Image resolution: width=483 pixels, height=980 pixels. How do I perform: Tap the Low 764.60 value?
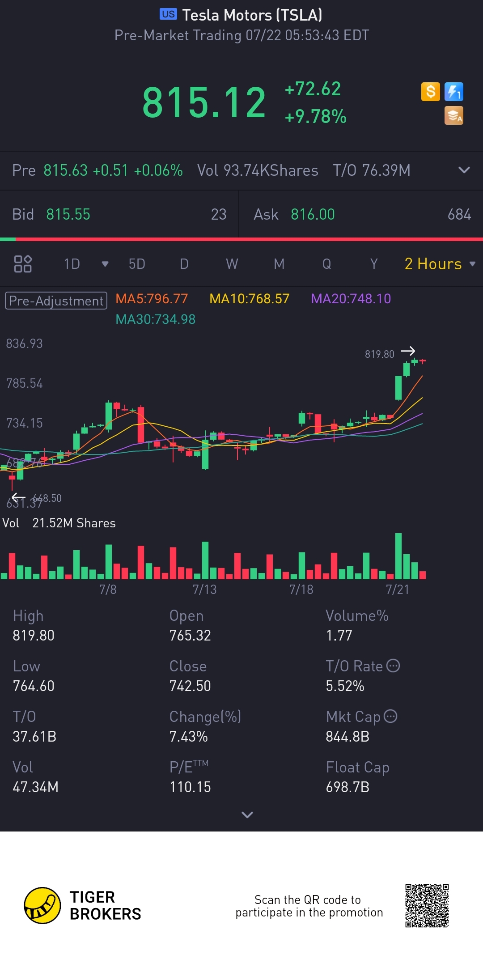tap(34, 686)
